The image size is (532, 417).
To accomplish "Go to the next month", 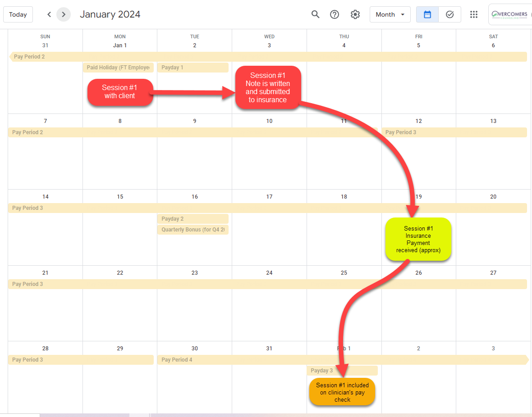I will 64,14.
